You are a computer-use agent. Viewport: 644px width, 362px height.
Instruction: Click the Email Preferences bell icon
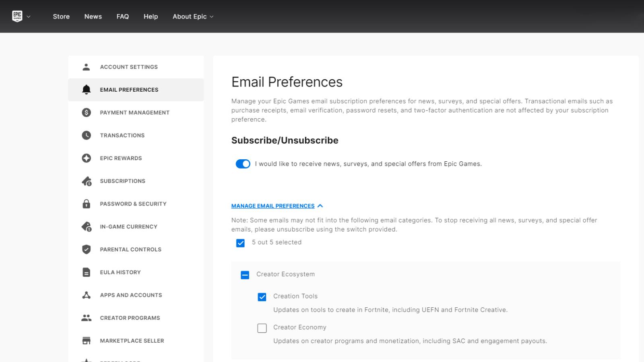point(86,90)
